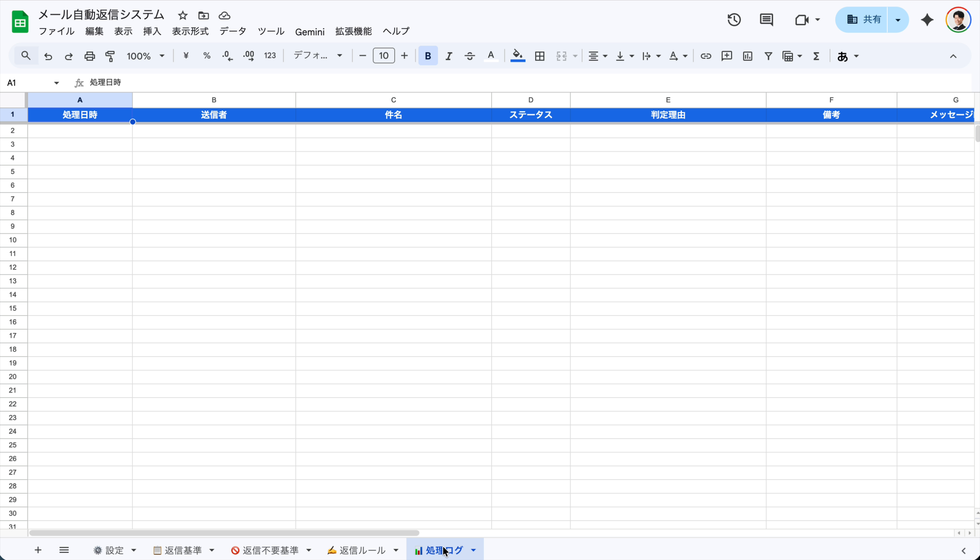Add a new sheet with the plus button
The width and height of the screenshot is (980, 560).
click(37, 550)
